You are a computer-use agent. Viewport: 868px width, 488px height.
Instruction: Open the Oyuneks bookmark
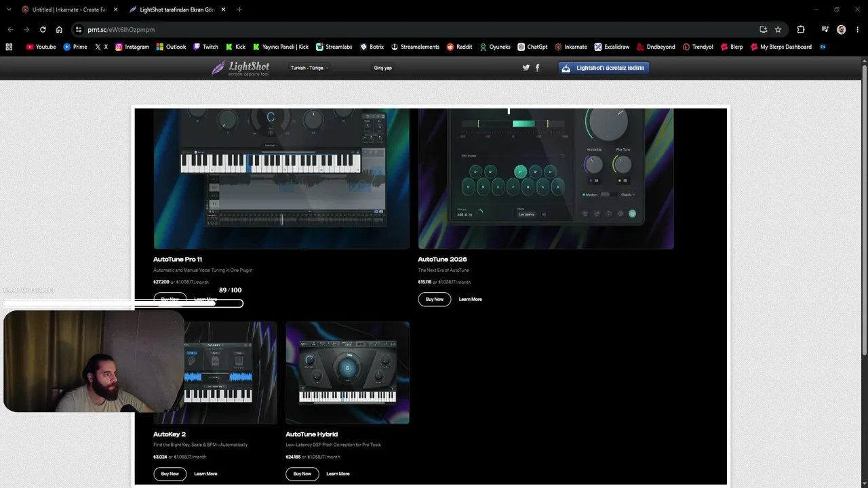(x=495, y=47)
